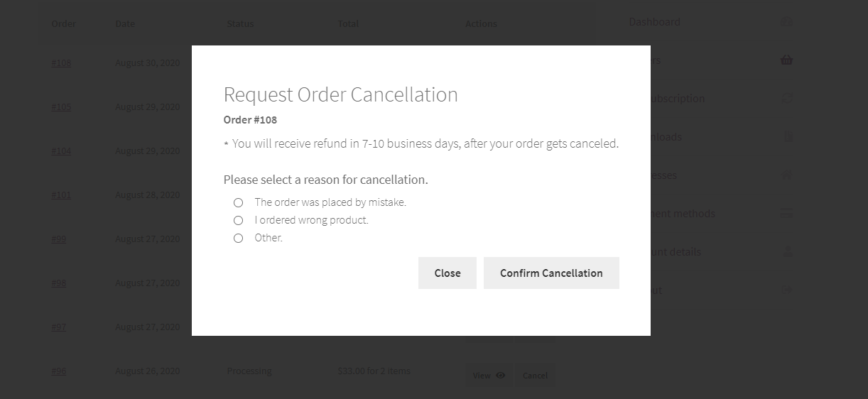Click the payment methods card icon
The image size is (868, 399).
coord(786,214)
